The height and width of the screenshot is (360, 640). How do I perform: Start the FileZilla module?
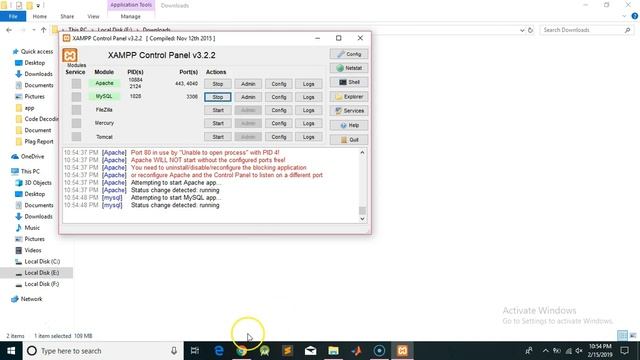(218, 110)
